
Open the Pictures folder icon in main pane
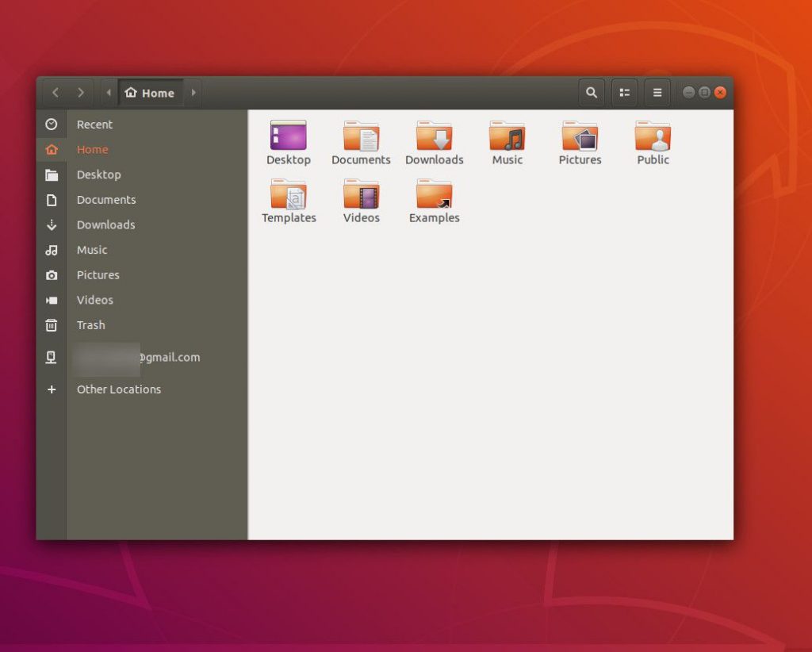pyautogui.click(x=580, y=136)
